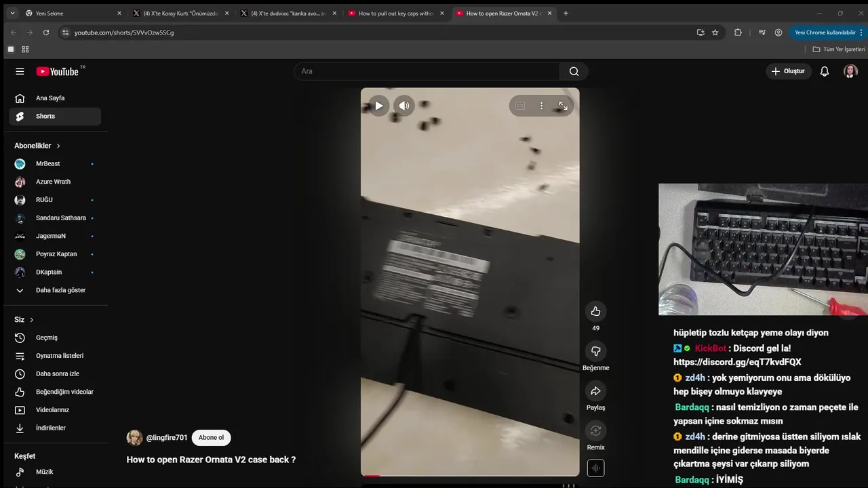Open the sound page icon below Remix
The image size is (868, 488).
coord(595,468)
